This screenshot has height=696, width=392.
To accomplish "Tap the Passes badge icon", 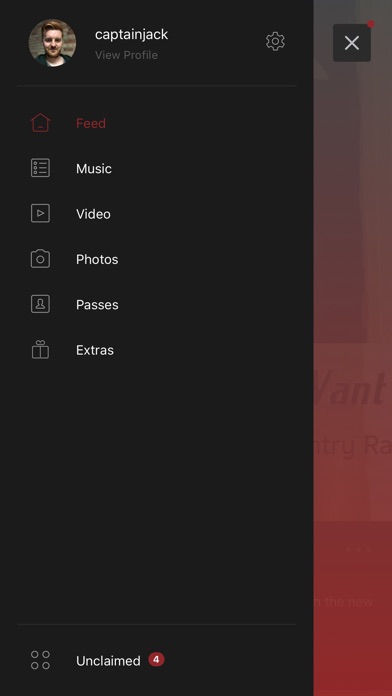I will pyautogui.click(x=40, y=304).
